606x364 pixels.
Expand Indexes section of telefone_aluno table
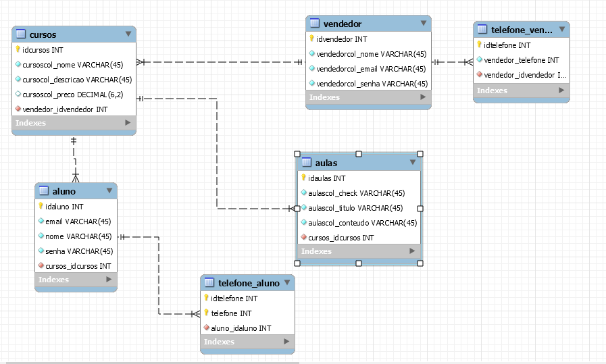[x=286, y=342]
